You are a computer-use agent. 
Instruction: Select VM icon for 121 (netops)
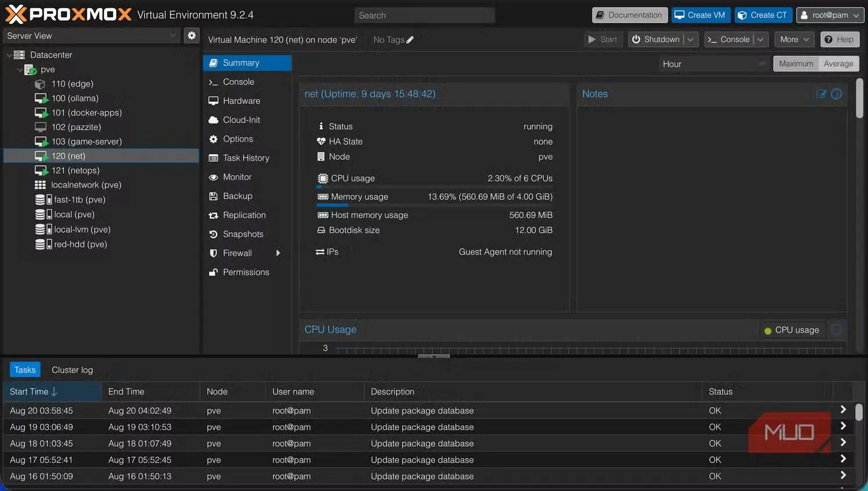point(41,170)
